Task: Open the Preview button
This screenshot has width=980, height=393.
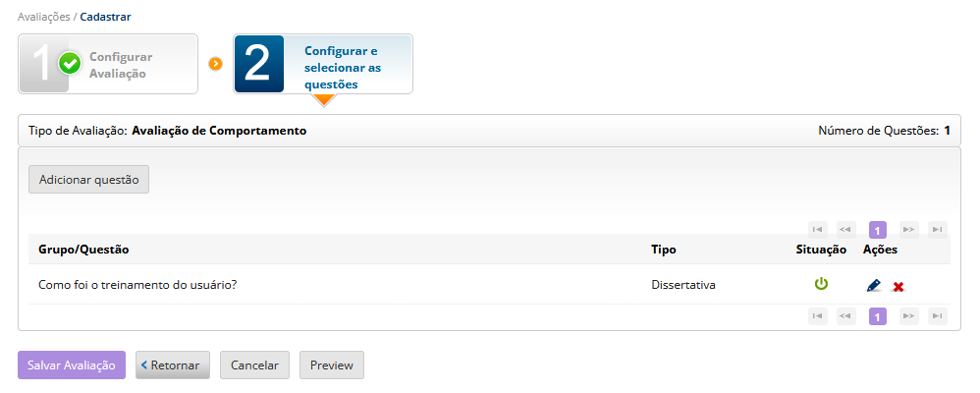Action: click(x=332, y=365)
